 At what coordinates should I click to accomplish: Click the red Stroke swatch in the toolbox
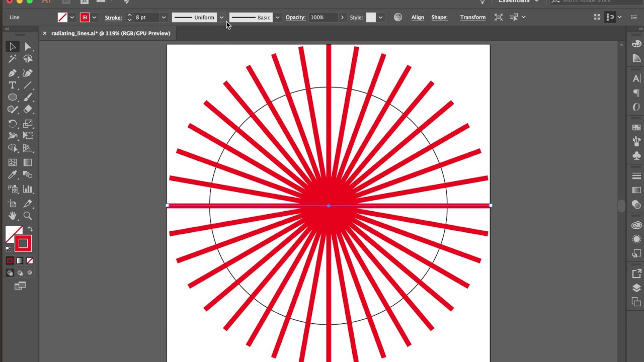[23, 243]
